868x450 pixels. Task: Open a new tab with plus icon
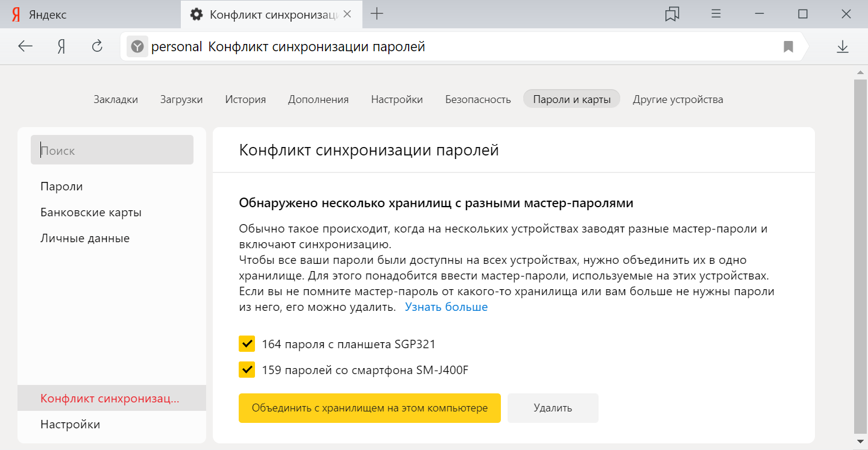[377, 14]
